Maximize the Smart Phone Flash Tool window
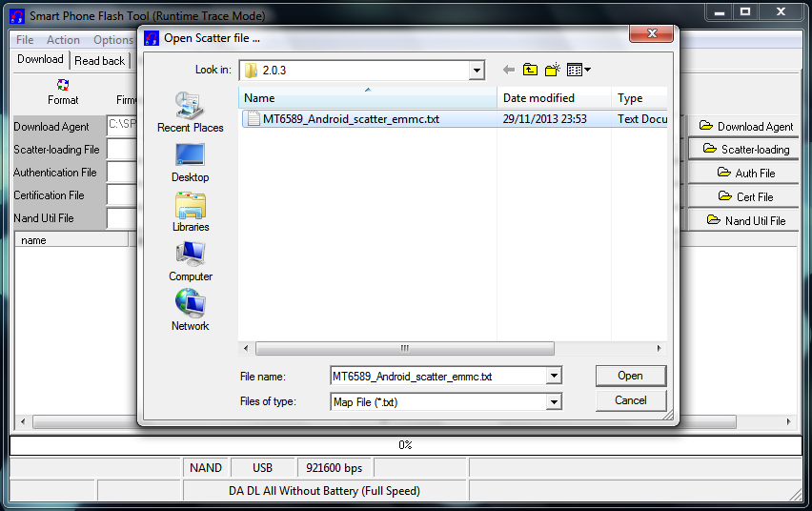The image size is (812, 511). (x=745, y=12)
